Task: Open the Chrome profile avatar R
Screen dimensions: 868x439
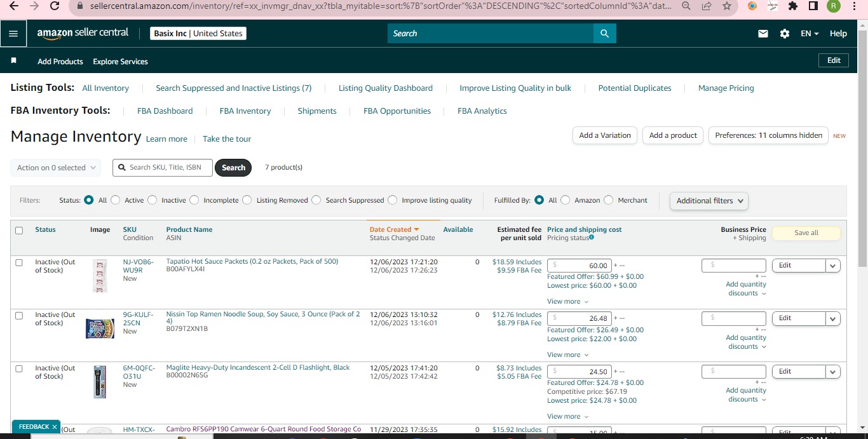Action: (x=834, y=6)
